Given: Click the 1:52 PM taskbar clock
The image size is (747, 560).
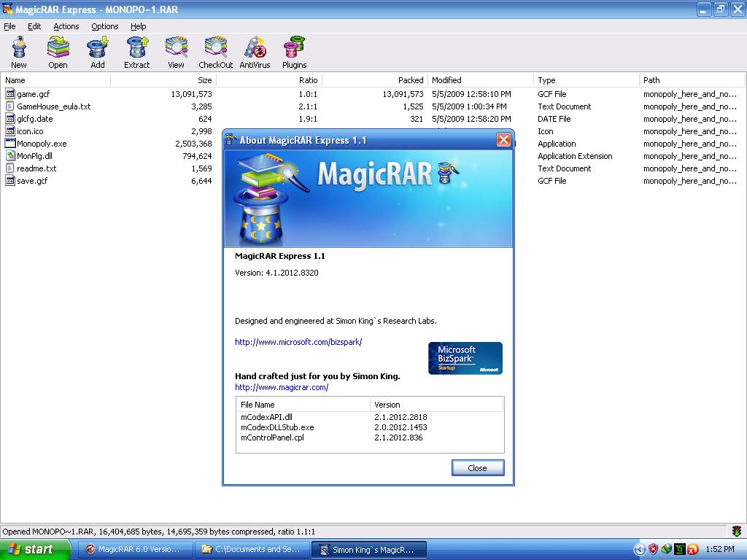Looking at the screenshot, I should [x=720, y=550].
